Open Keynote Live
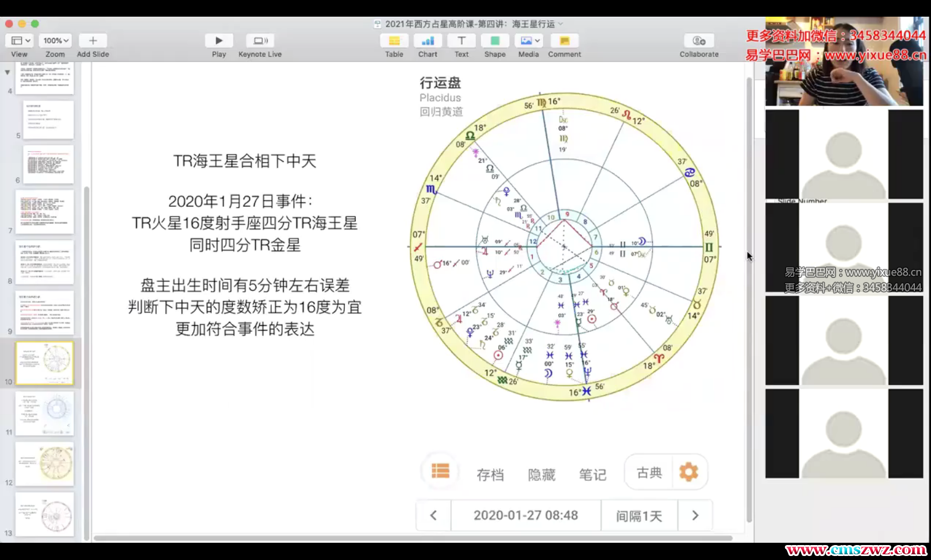This screenshot has width=931, height=560. (260, 41)
